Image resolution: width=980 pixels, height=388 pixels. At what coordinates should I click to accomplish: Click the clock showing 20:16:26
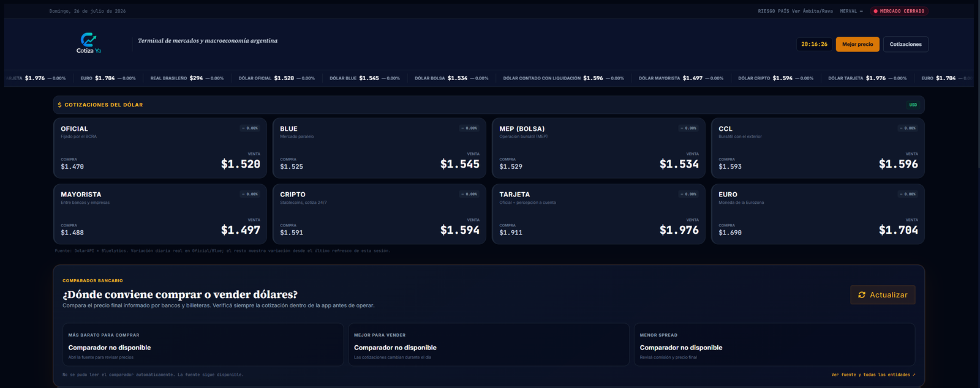point(814,44)
